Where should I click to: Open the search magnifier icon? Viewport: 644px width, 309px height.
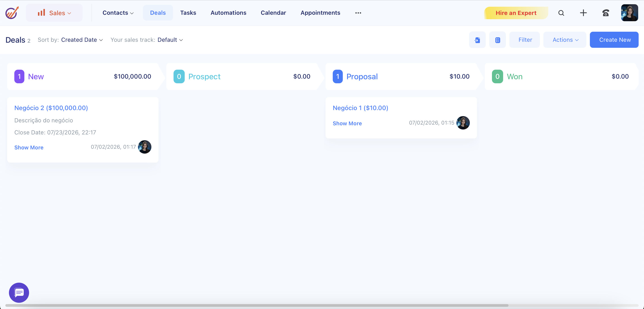point(561,13)
